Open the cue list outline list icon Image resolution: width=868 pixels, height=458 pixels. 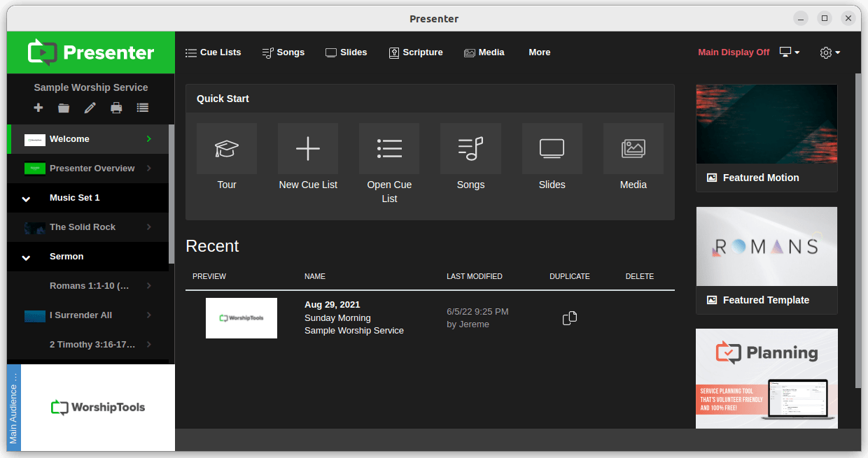[x=142, y=108]
